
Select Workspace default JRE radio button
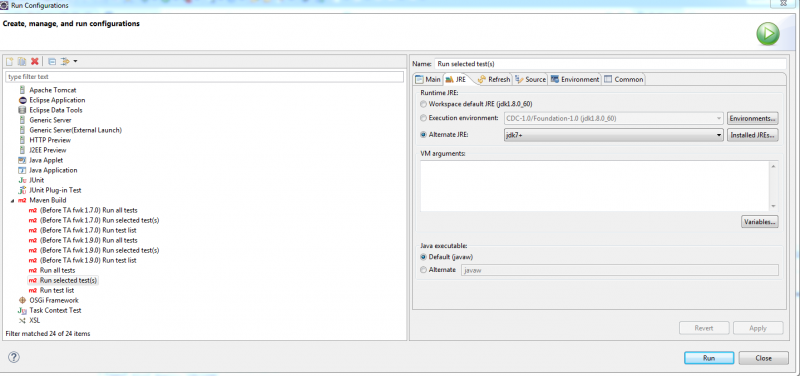423,104
